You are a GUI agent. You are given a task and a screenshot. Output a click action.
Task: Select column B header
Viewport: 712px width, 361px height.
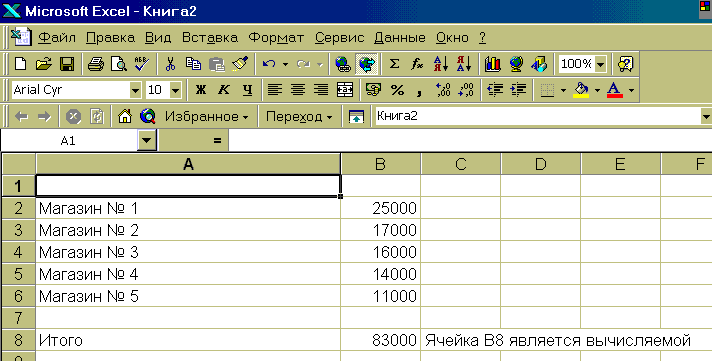(x=381, y=164)
